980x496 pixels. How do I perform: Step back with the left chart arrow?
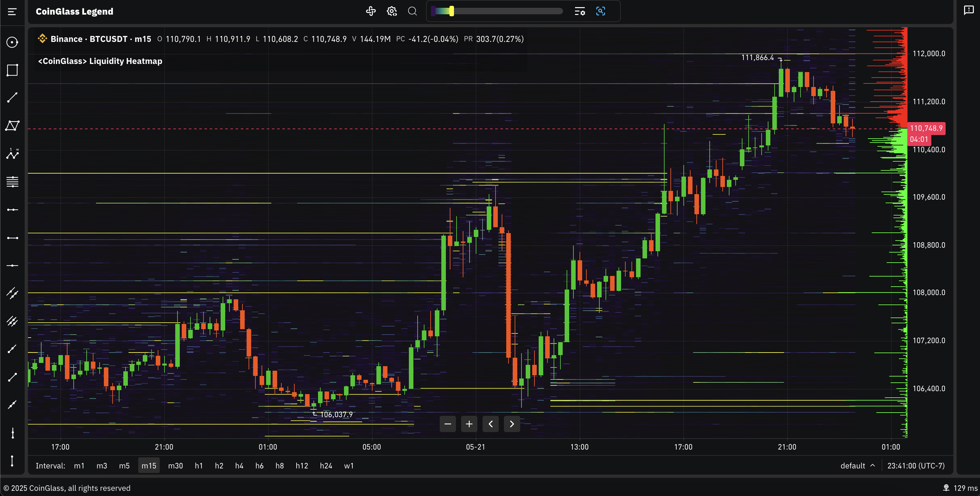pos(490,424)
